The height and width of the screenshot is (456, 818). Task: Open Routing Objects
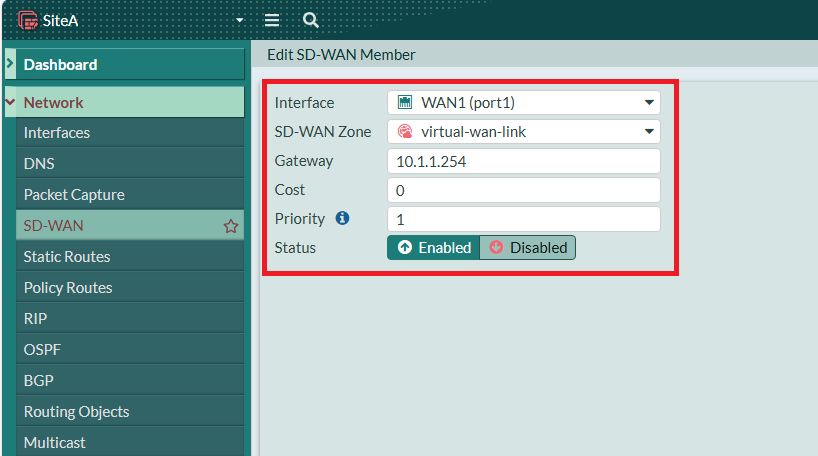pos(130,412)
